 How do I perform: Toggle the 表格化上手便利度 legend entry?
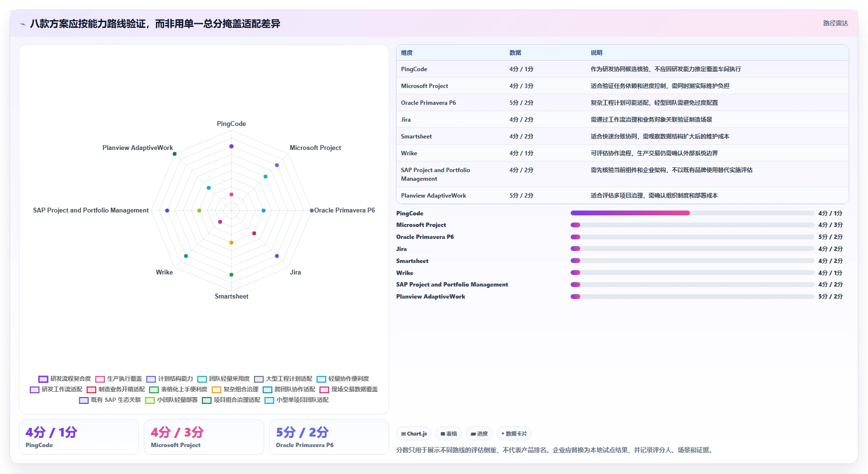pyautogui.click(x=179, y=389)
